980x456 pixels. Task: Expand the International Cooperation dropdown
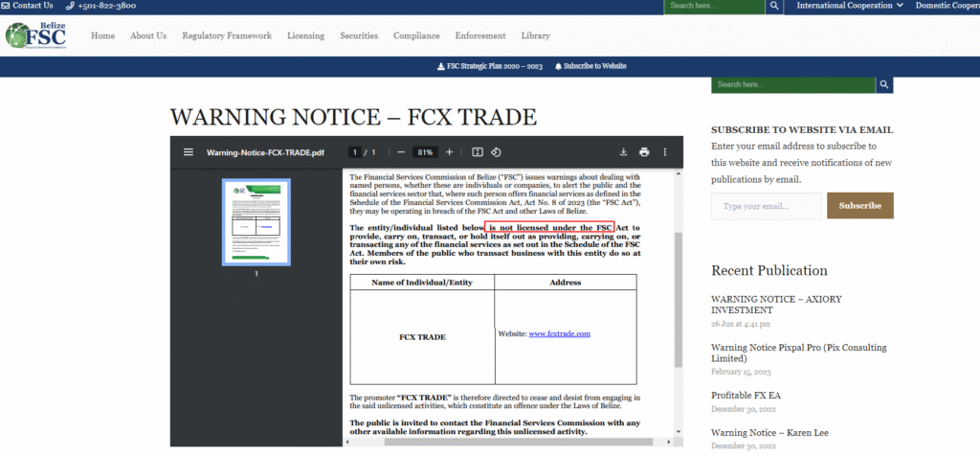pos(850,6)
